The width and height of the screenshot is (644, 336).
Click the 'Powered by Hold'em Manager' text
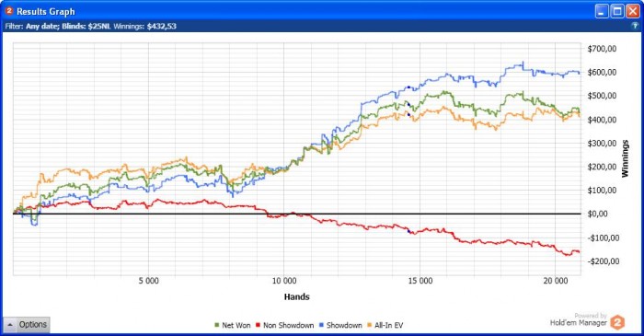tap(579, 319)
